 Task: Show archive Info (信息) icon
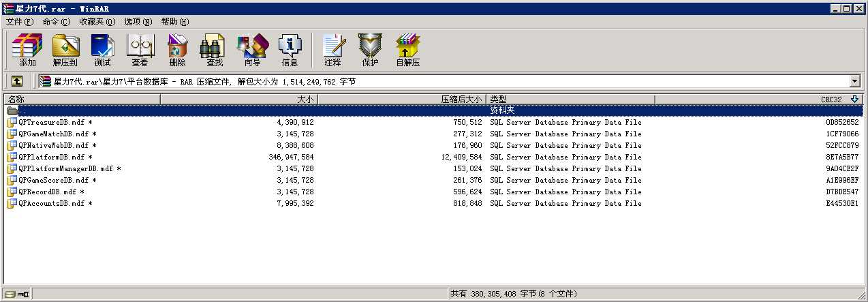click(x=290, y=50)
